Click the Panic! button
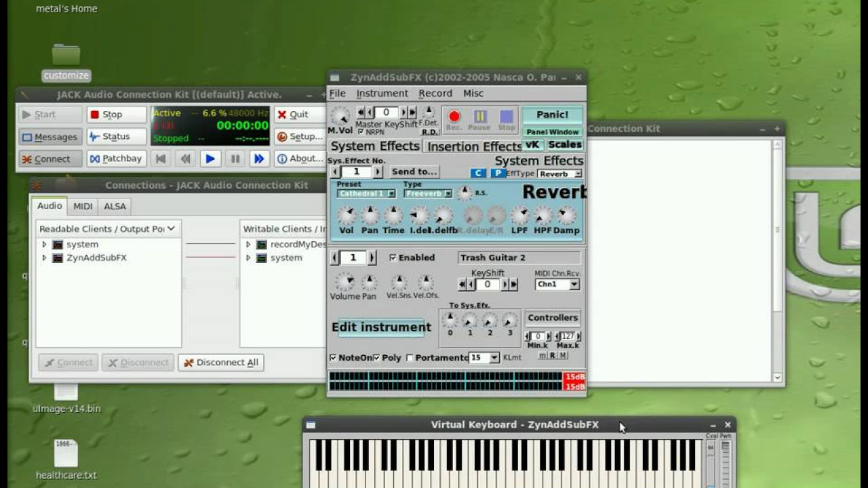Image resolution: width=868 pixels, height=488 pixels. [x=553, y=115]
